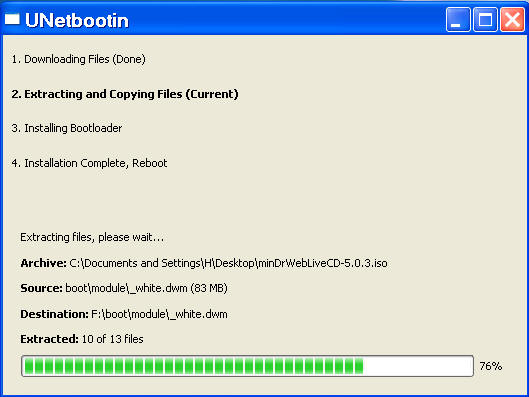The width and height of the screenshot is (529, 397).
Task: Click step '1. Downloading Files (Done)'
Action: (79, 59)
